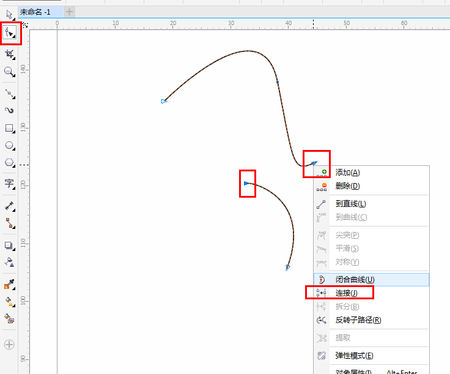
Task: Select the Pick tool in the toolbox
Action: 9,14
